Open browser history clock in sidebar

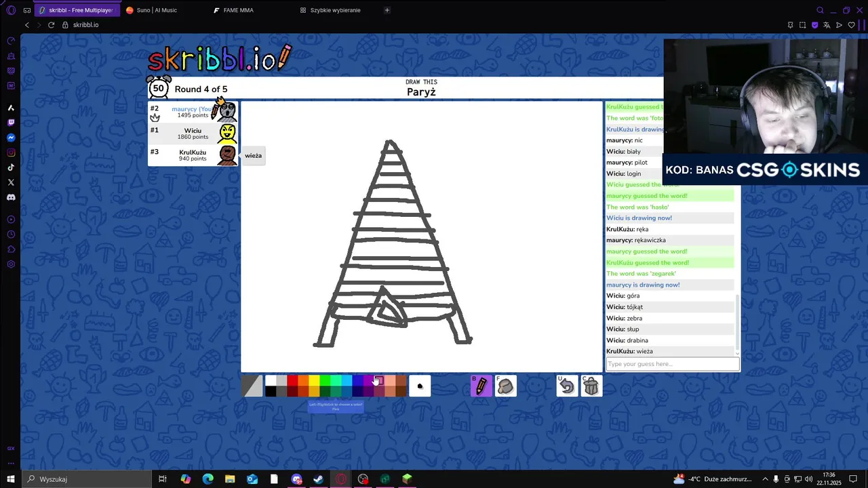tap(11, 235)
